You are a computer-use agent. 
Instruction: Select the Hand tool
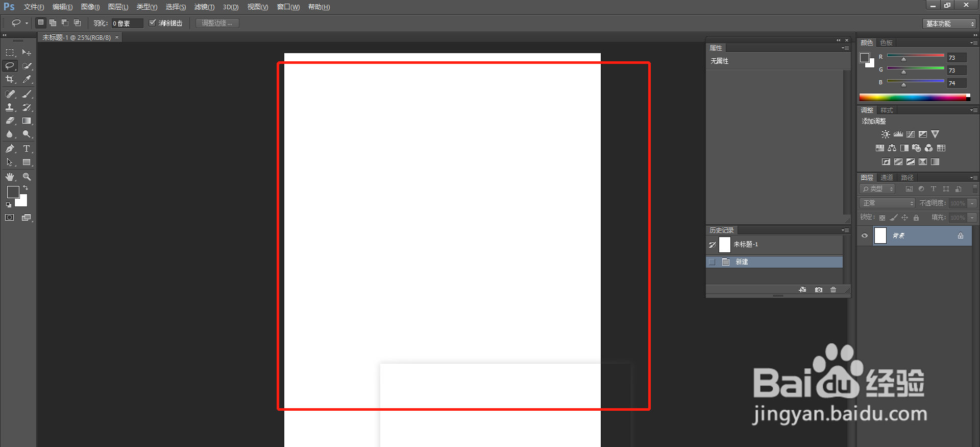pyautogui.click(x=10, y=177)
